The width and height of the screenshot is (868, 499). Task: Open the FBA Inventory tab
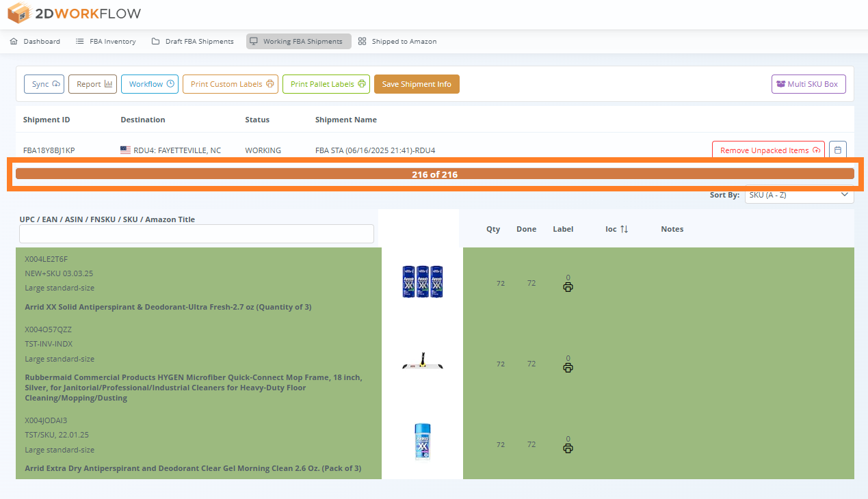click(x=105, y=42)
